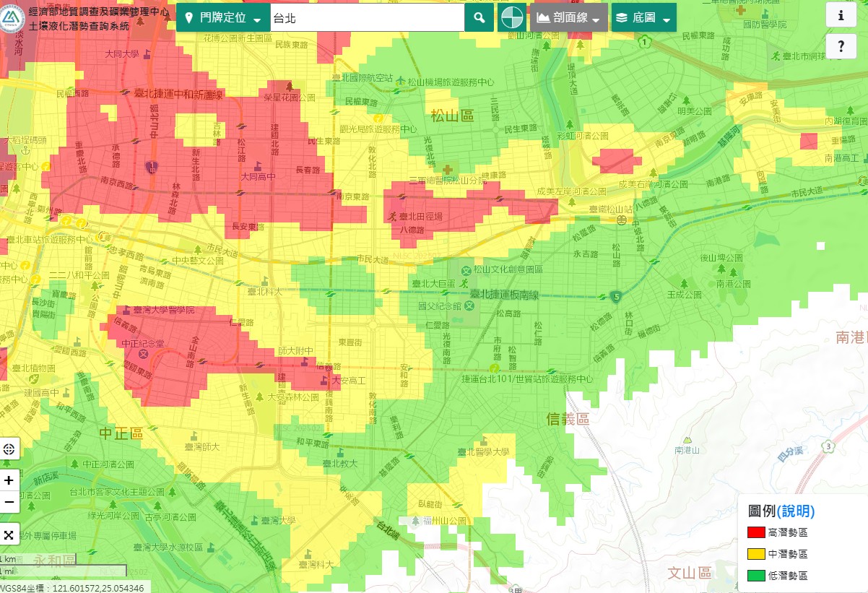
Task: Zoom out with the minus button
Action: point(9,502)
